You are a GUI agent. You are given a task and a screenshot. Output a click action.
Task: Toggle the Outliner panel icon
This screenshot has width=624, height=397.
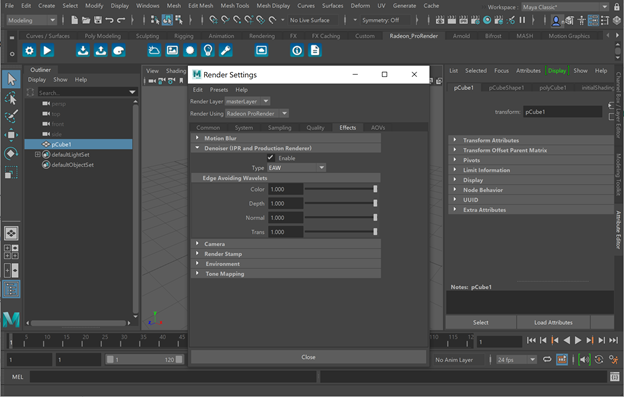pos(11,289)
